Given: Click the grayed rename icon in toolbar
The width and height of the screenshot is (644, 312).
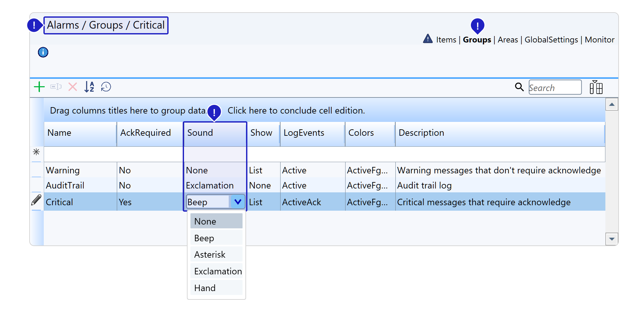Looking at the screenshot, I should pos(56,87).
